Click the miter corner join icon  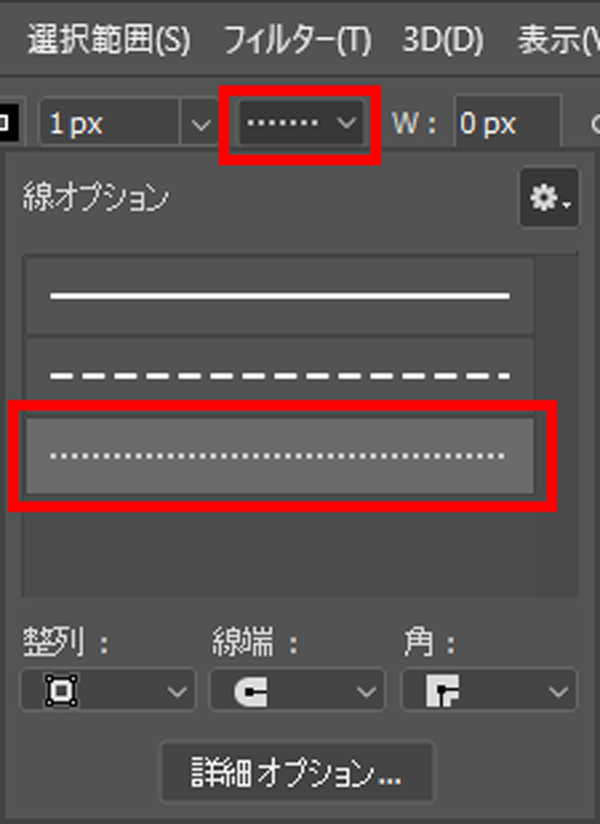coord(442,691)
